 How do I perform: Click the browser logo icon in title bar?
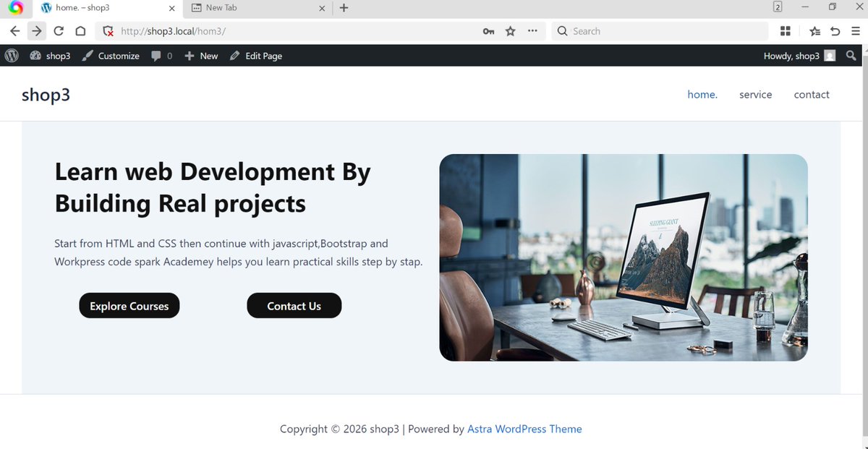click(16, 8)
